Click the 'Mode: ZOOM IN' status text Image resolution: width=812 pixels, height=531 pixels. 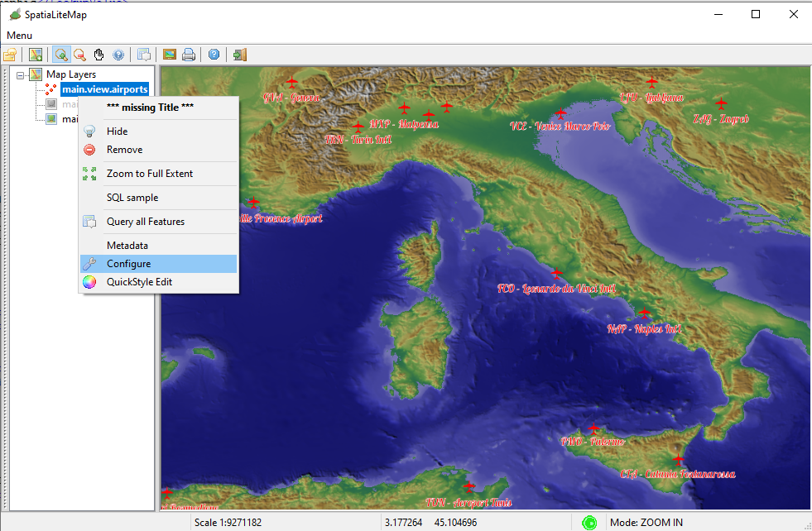[x=646, y=523]
